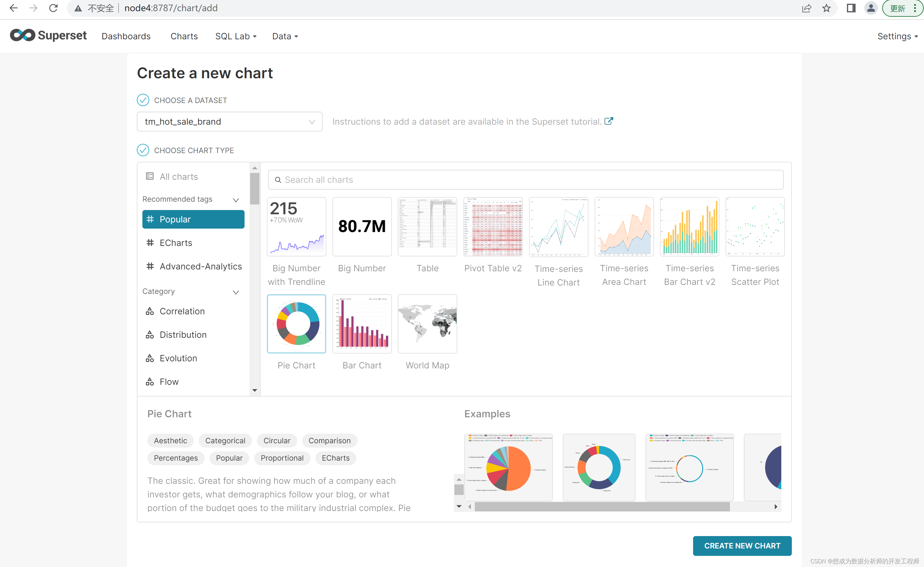Image resolution: width=924 pixels, height=567 pixels.
Task: Open the browser profile avatar
Action: pos(871,8)
